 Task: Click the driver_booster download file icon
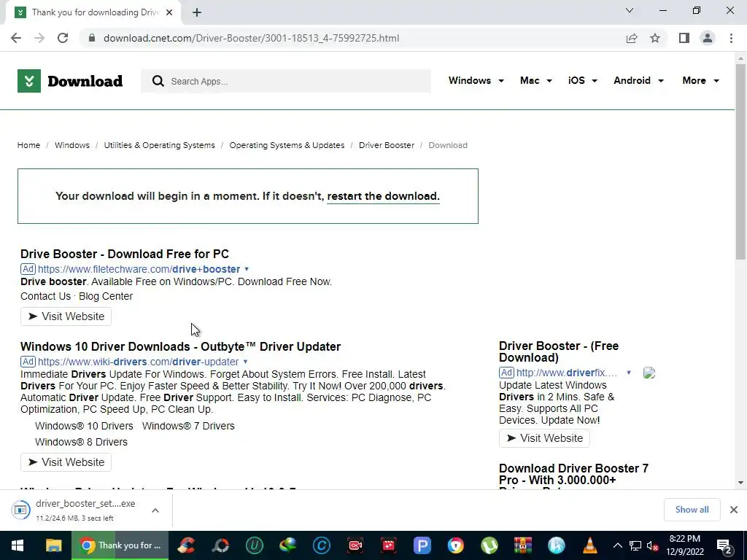coord(21,510)
